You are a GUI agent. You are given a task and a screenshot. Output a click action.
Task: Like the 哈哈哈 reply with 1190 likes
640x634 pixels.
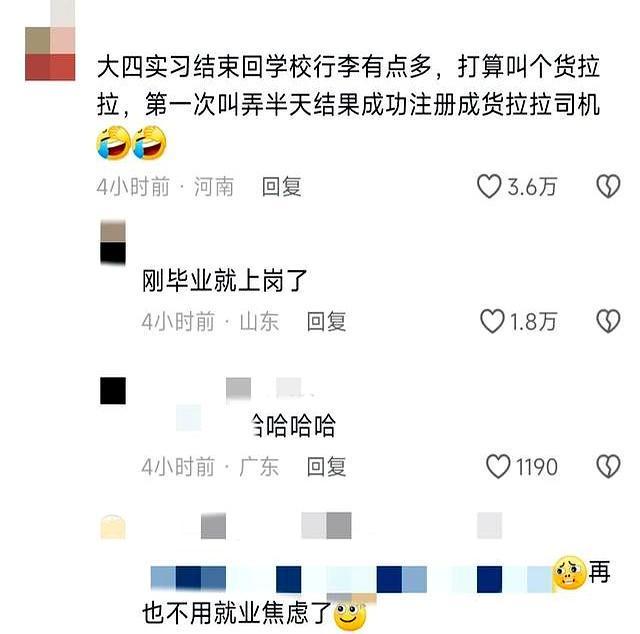[x=498, y=466]
